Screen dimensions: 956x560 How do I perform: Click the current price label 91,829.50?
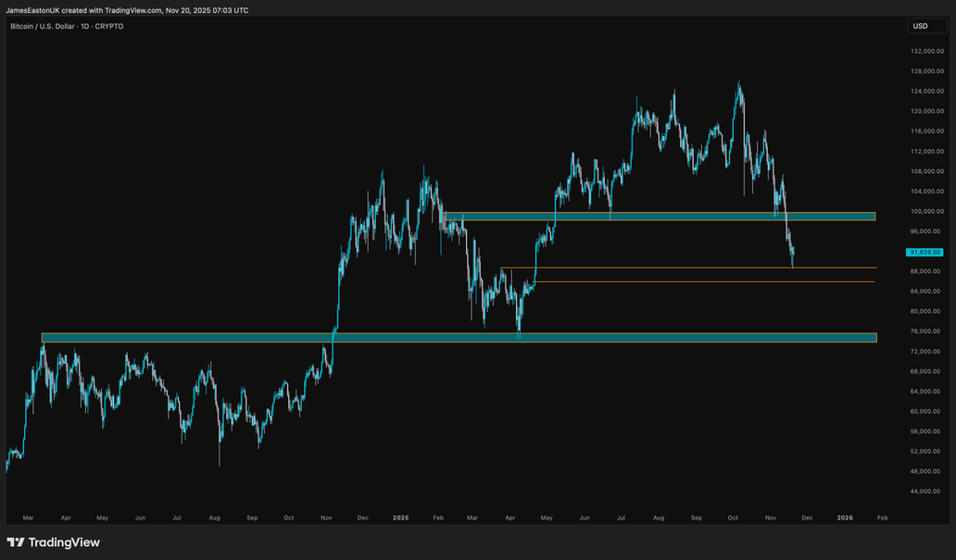[x=925, y=252]
